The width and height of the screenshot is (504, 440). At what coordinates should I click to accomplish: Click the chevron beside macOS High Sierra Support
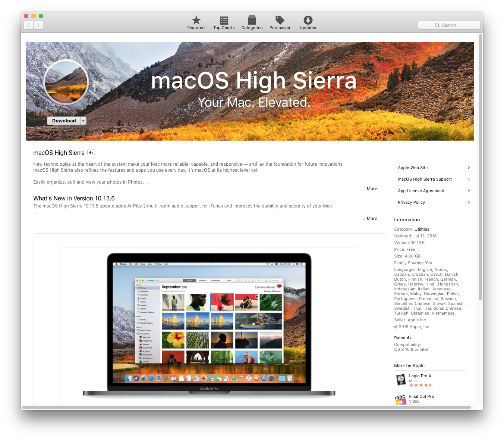click(x=469, y=179)
